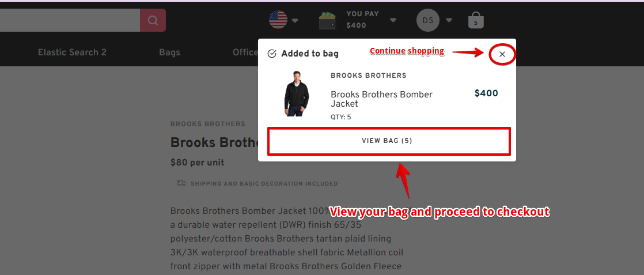Click the Added to bag checkmark icon
This screenshot has width=644, height=275.
coord(271,54)
